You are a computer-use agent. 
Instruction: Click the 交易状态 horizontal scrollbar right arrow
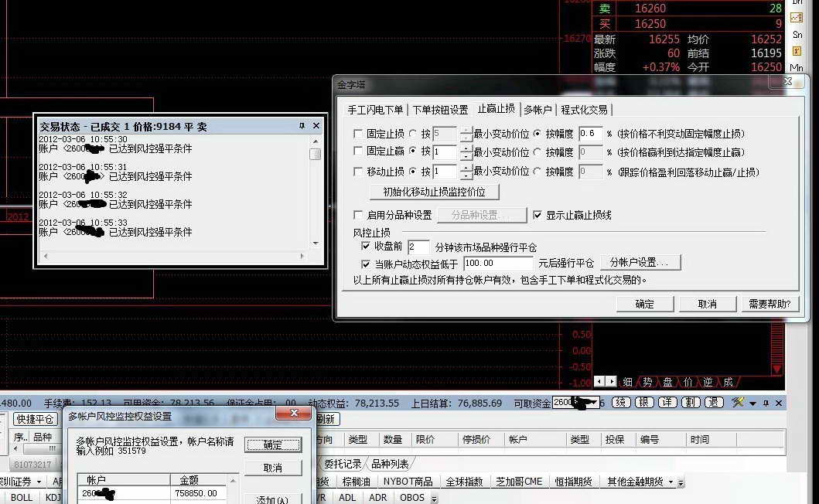(x=302, y=257)
